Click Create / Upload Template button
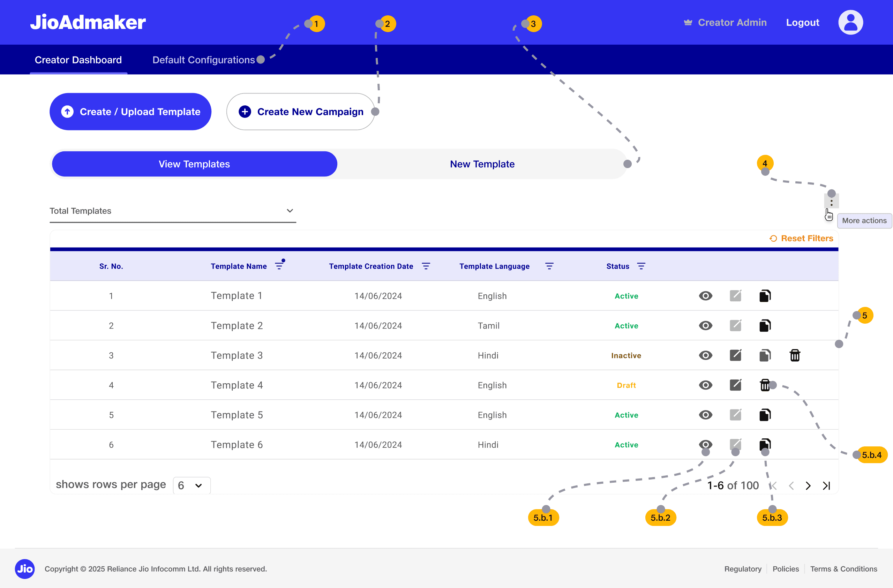This screenshot has height=588, width=893. coord(130,112)
